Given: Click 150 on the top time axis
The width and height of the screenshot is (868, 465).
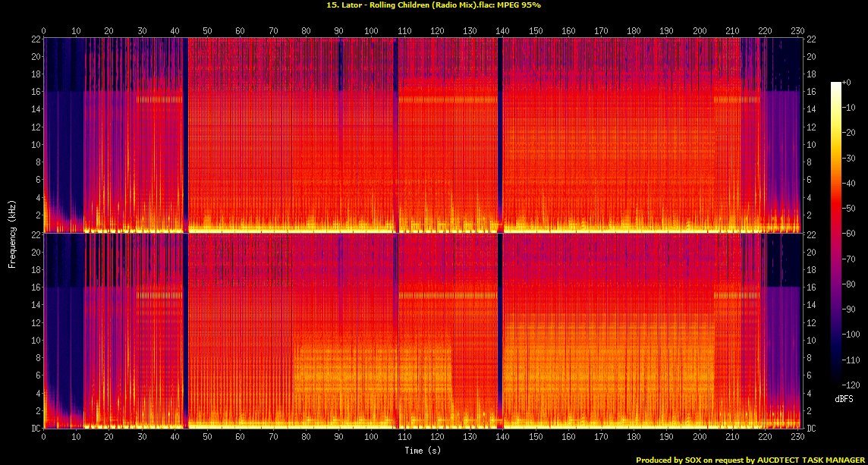Looking at the screenshot, I should pos(535,31).
